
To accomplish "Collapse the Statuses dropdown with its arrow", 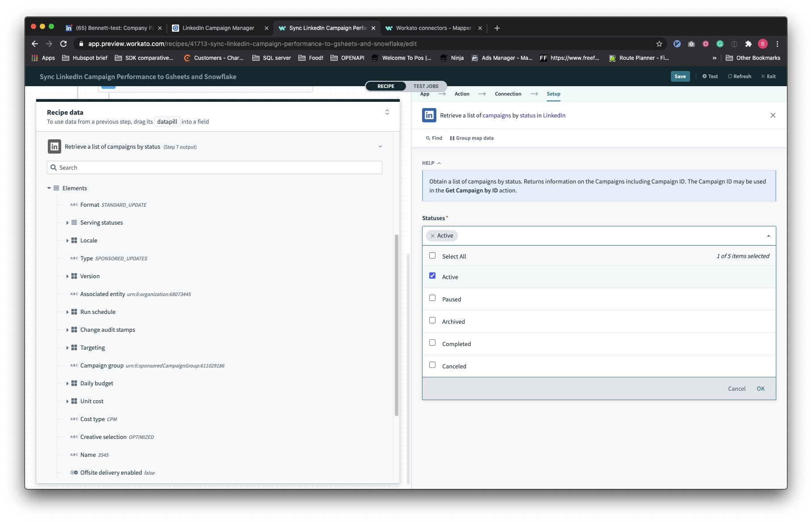I will point(768,236).
